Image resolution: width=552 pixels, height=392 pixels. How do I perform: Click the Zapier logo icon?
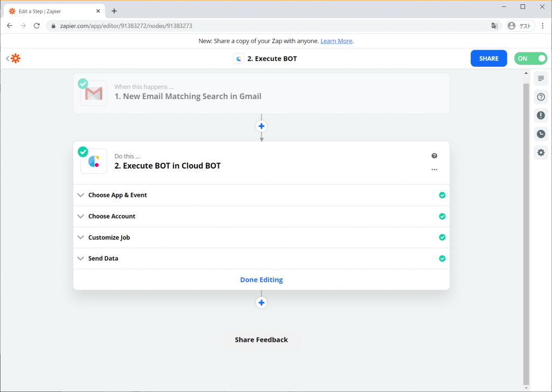click(x=16, y=59)
